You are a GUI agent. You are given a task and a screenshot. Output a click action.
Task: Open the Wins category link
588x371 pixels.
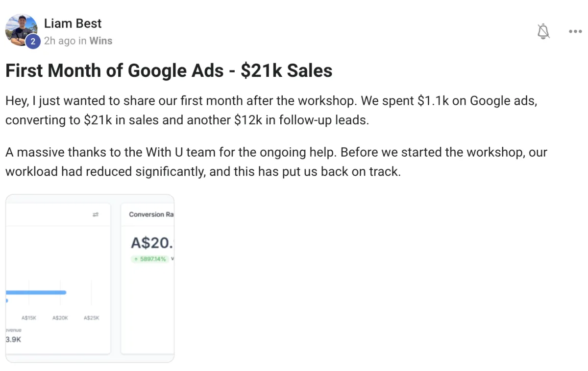101,41
